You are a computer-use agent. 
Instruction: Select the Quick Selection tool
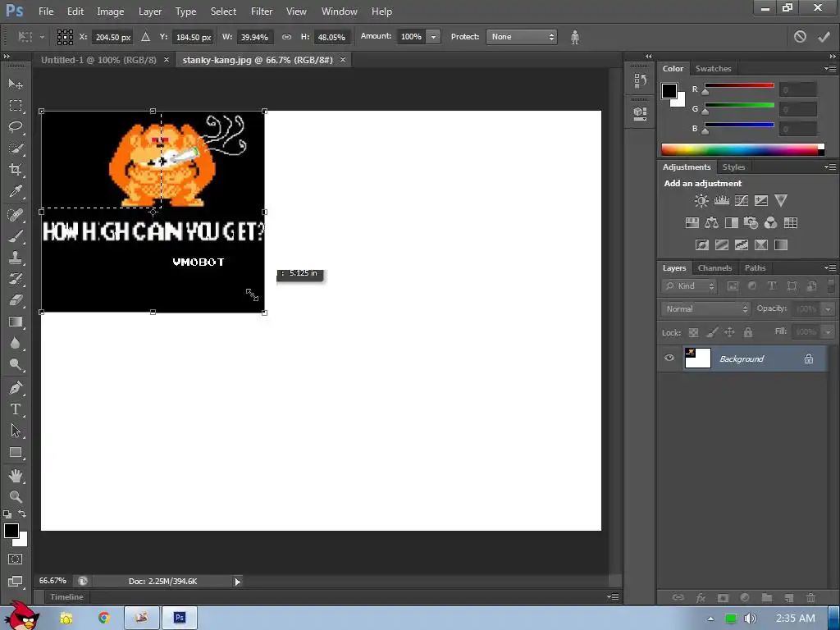16,148
